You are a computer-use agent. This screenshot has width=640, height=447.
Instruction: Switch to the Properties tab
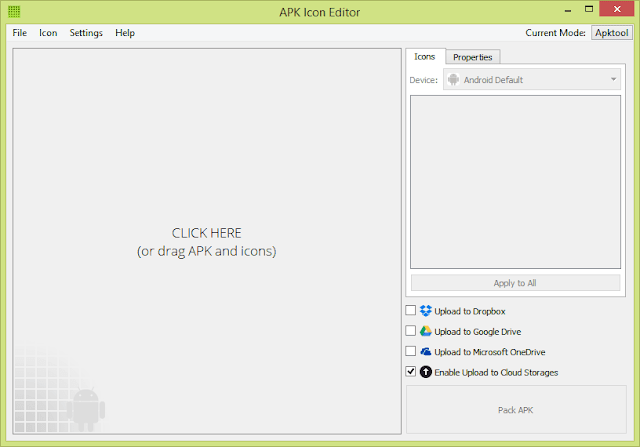[x=473, y=57]
